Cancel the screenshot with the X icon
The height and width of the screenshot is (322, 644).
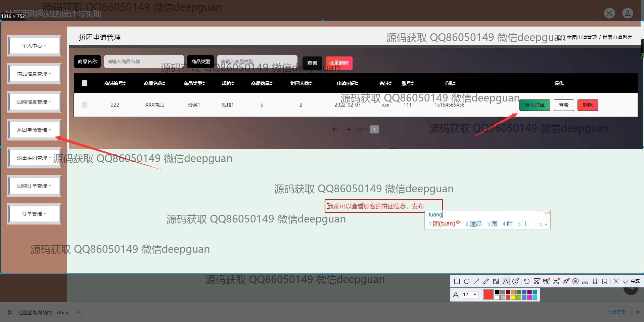pos(616,281)
